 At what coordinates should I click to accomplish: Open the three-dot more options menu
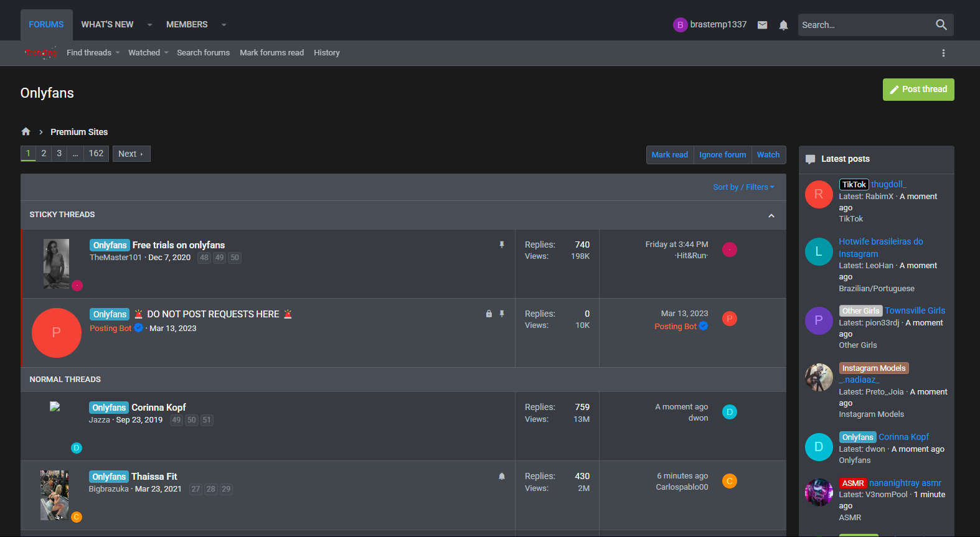[x=943, y=53]
